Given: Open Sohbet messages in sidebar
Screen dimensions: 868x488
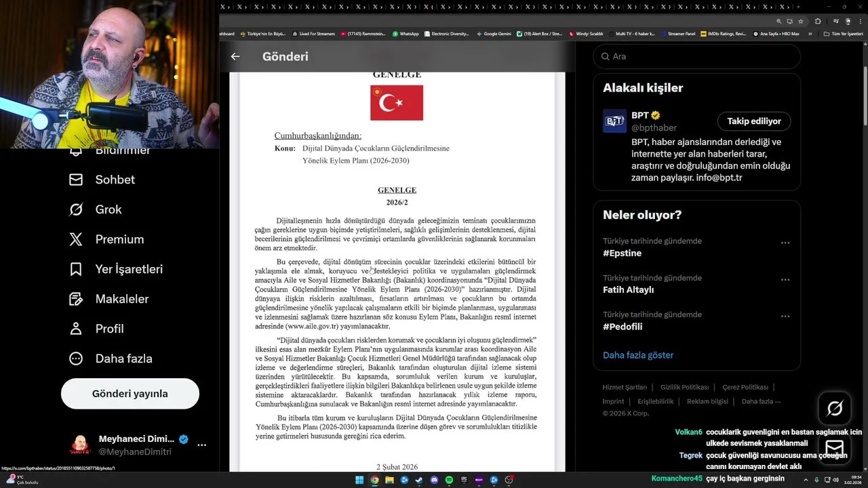Looking at the screenshot, I should click(x=102, y=180).
